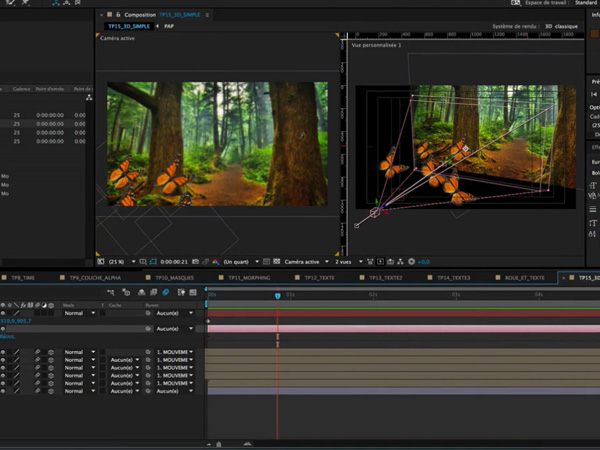Click the timeline button icon in viewer footer
The width and height of the screenshot is (600, 450).
click(390, 262)
